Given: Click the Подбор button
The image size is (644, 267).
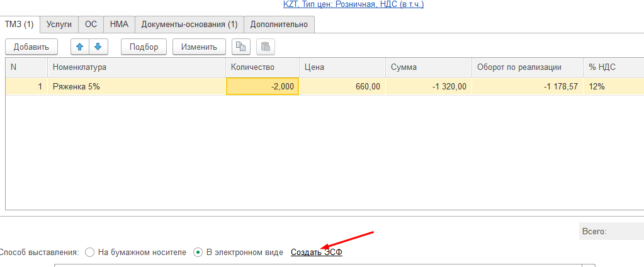Looking at the screenshot, I should (x=144, y=47).
